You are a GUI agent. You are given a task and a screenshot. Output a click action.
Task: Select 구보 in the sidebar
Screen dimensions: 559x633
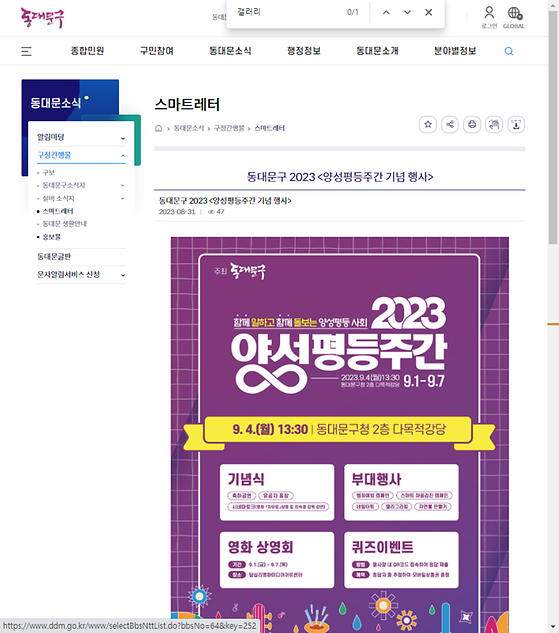click(48, 172)
